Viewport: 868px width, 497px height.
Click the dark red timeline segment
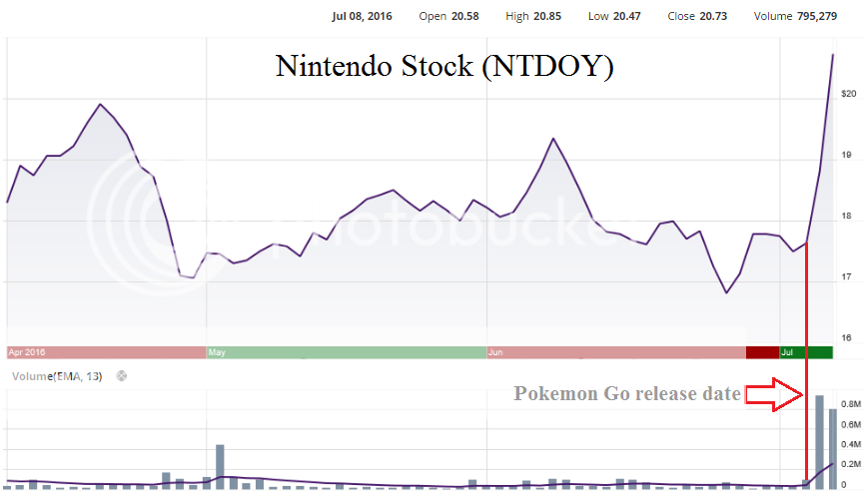762,352
